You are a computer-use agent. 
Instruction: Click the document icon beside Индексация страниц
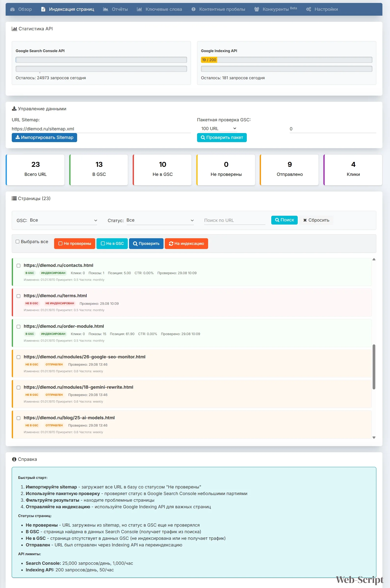[x=43, y=9]
